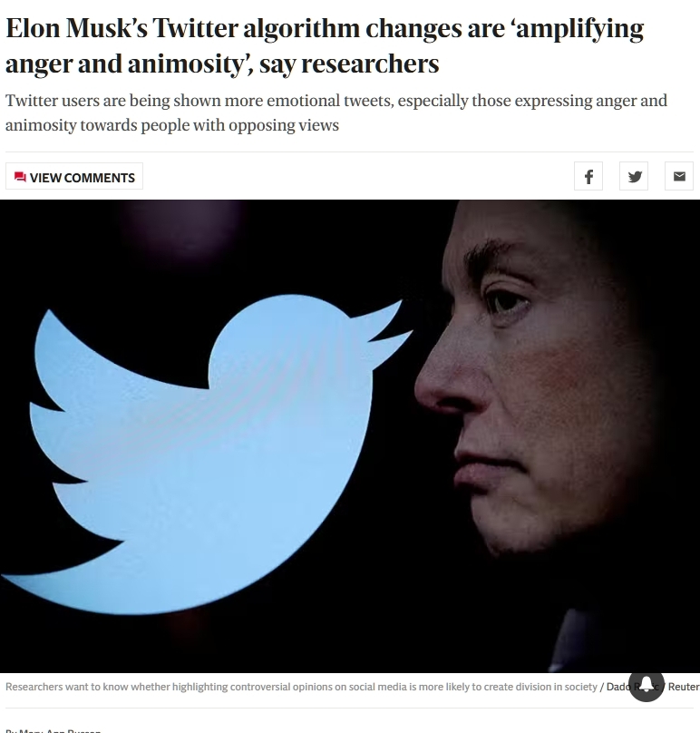Share the article via Twitter bird icon
700x733 pixels.
click(634, 176)
